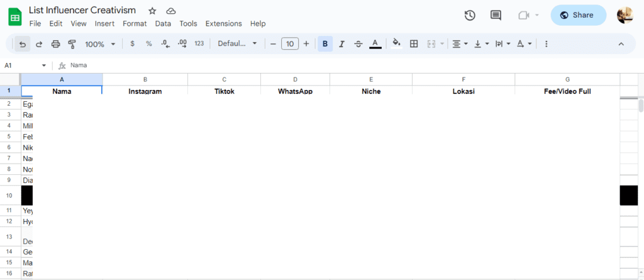
Task: Toggle Italic formatting
Action: (x=341, y=44)
